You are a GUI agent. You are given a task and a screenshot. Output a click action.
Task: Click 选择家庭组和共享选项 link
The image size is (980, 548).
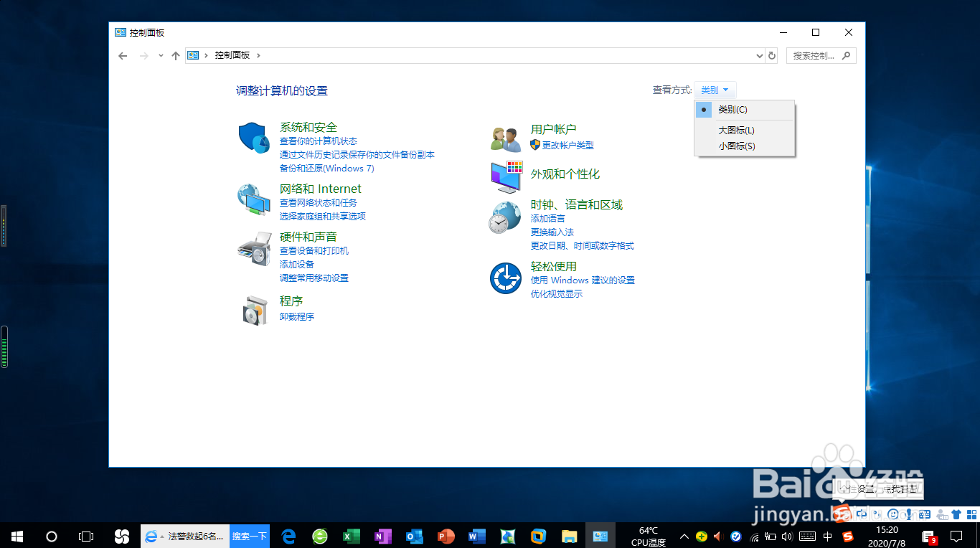[323, 217]
